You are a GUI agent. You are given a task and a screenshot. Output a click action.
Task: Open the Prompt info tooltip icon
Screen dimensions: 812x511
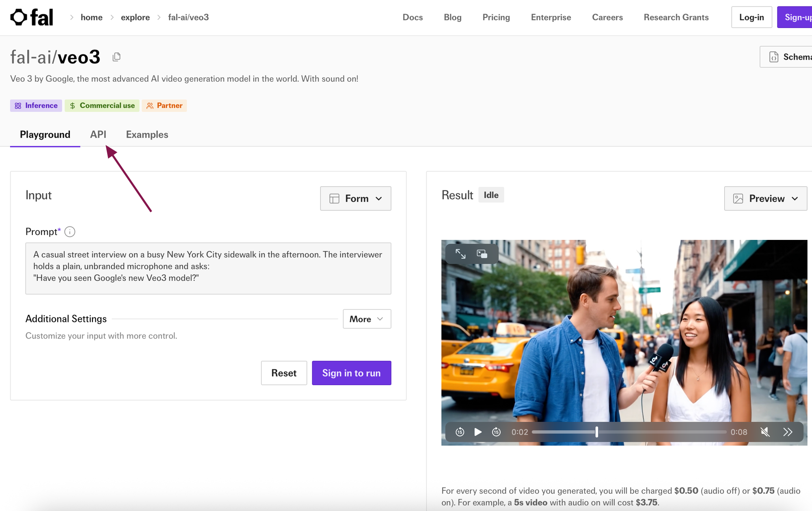[x=70, y=232]
